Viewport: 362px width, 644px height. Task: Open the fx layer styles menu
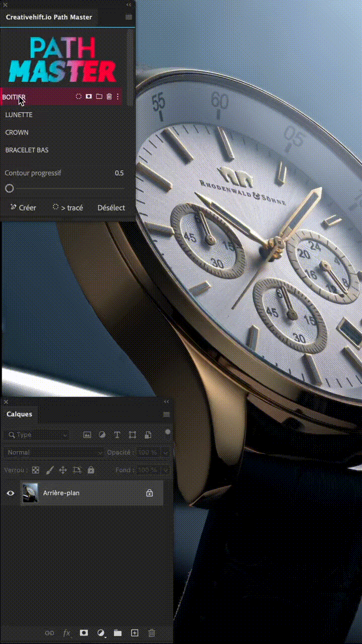66,633
